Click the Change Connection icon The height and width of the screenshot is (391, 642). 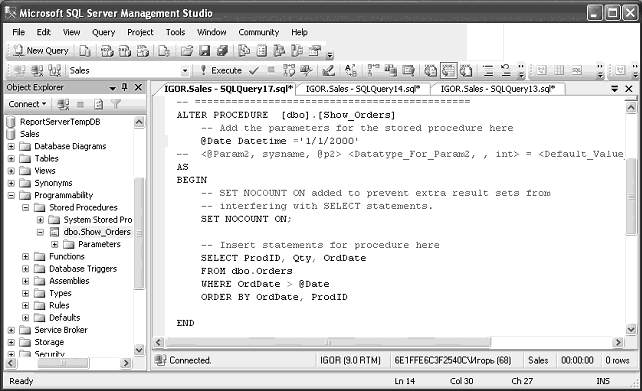[x=55, y=70]
